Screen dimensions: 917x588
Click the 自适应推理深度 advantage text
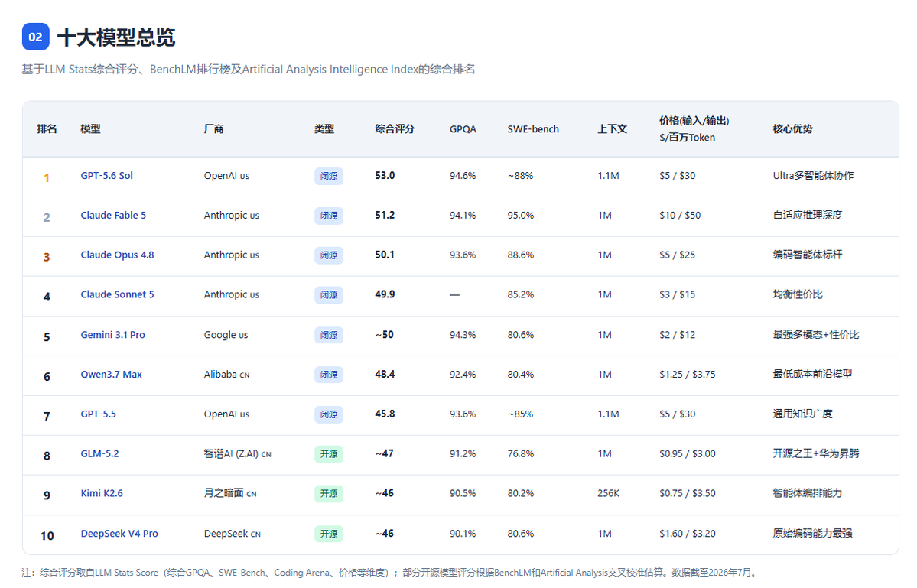pyautogui.click(x=808, y=215)
